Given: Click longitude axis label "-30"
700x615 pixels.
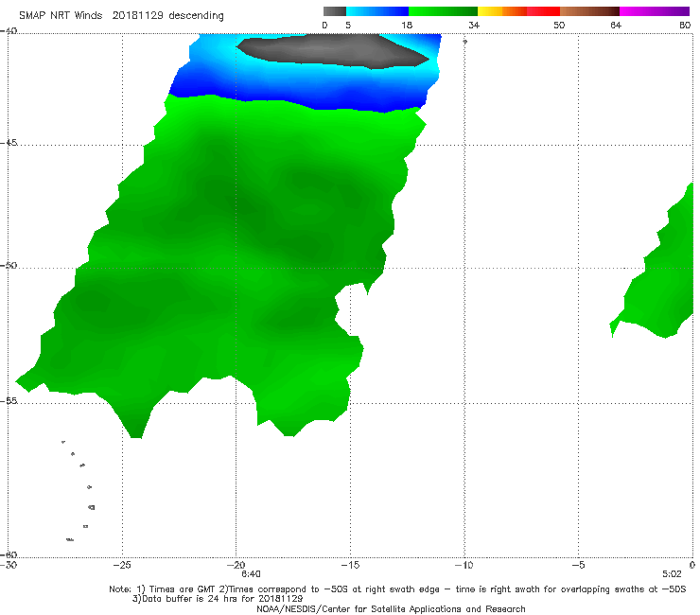Looking at the screenshot, I should click(9, 565).
